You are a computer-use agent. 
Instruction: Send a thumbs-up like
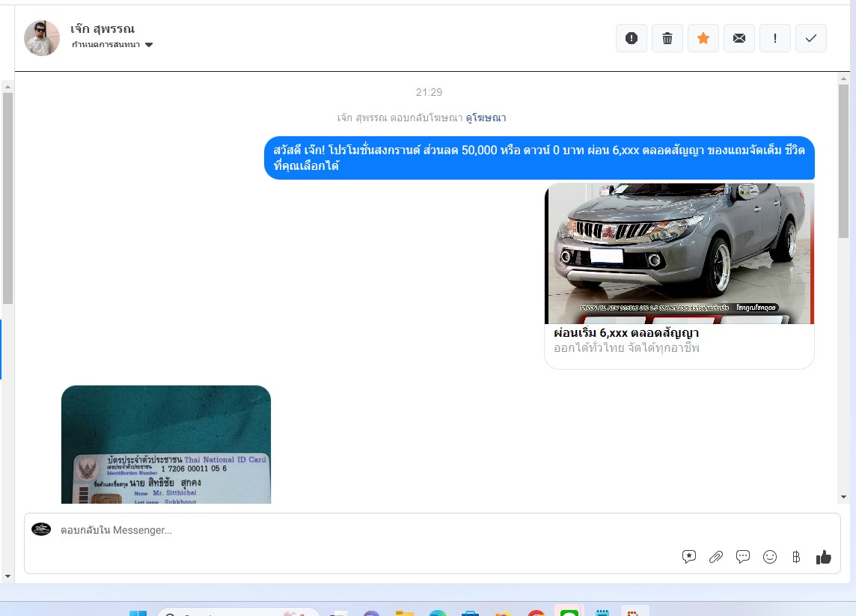tap(824, 557)
